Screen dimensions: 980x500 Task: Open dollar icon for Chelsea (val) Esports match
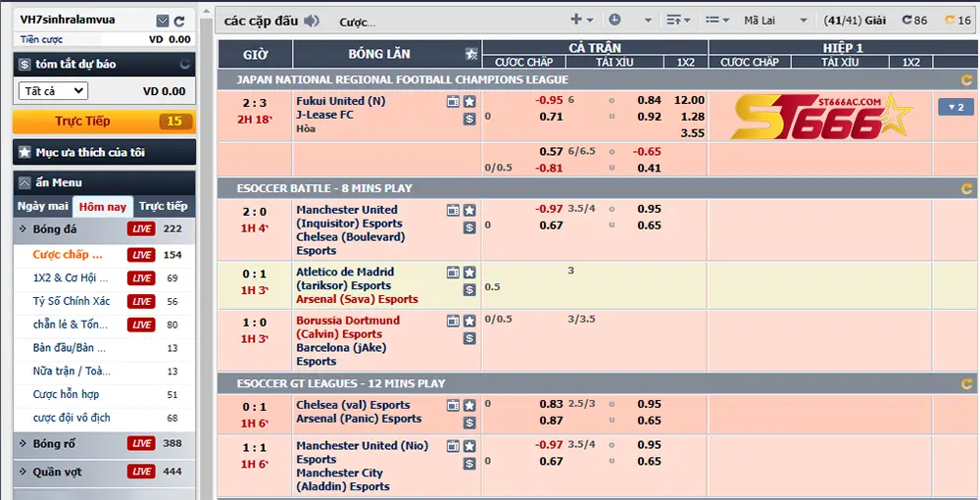pos(469,423)
